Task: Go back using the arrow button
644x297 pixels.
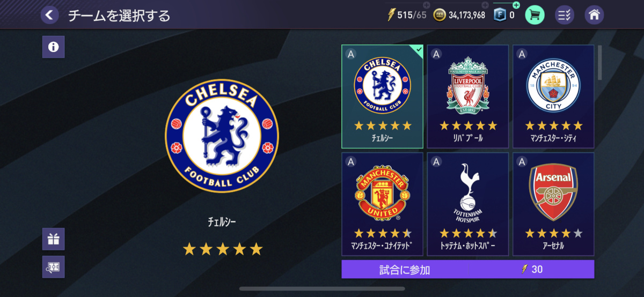Action: click(49, 15)
